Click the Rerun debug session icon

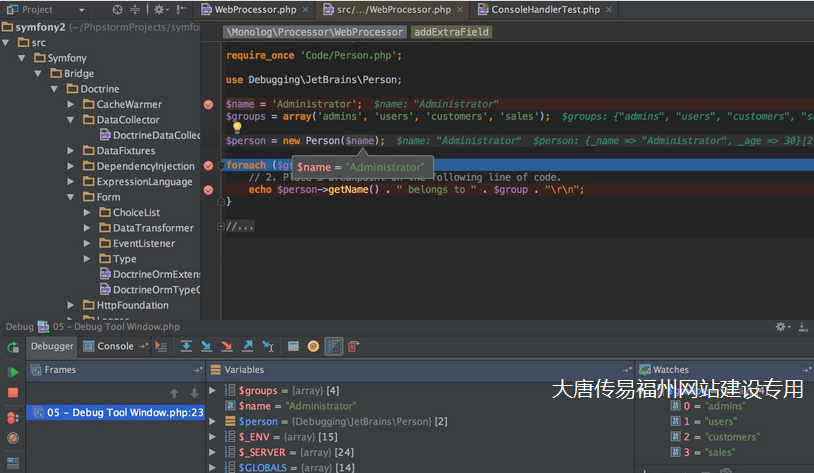pos(13,347)
